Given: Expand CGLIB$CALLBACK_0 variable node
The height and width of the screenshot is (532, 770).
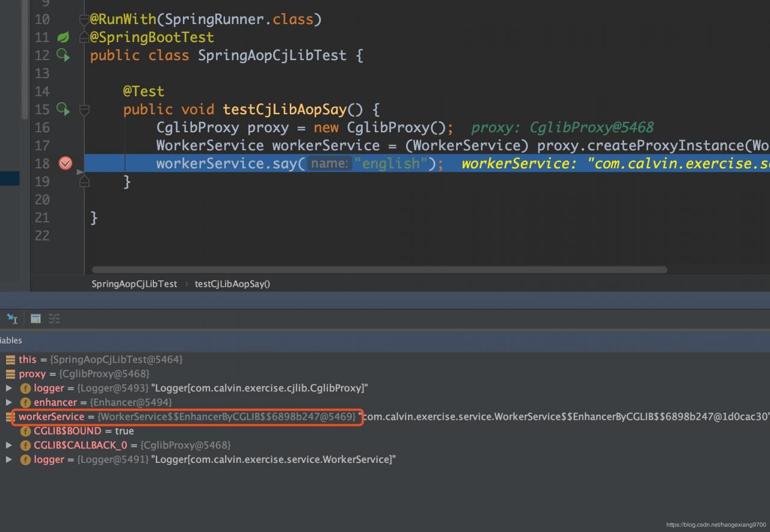Looking at the screenshot, I should 9,445.
